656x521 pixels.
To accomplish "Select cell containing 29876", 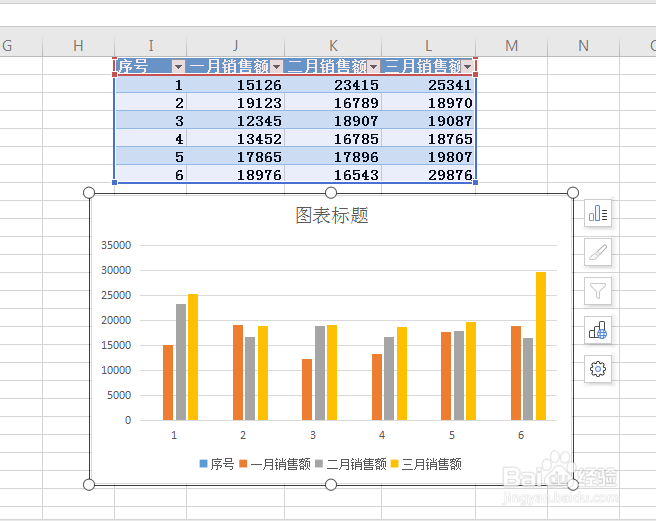I will 428,174.
